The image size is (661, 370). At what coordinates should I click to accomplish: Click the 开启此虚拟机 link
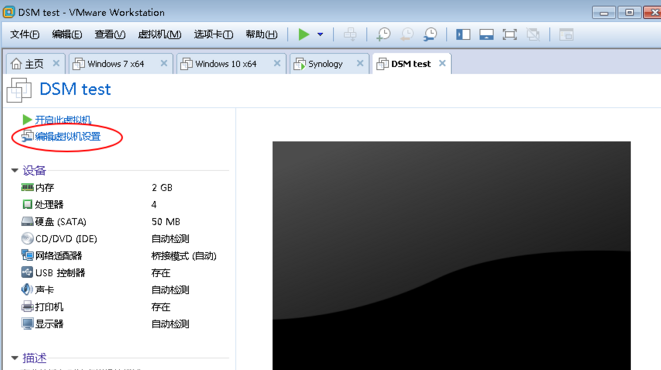point(63,120)
